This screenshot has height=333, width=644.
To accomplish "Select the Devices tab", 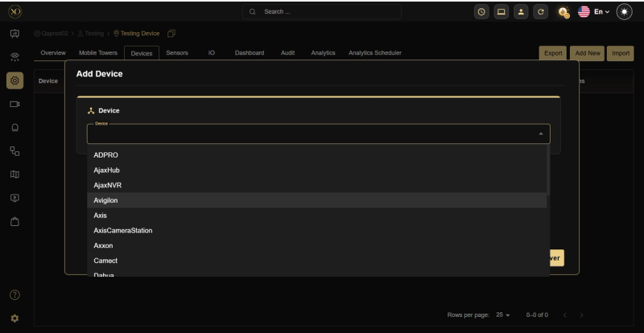I will (x=142, y=53).
